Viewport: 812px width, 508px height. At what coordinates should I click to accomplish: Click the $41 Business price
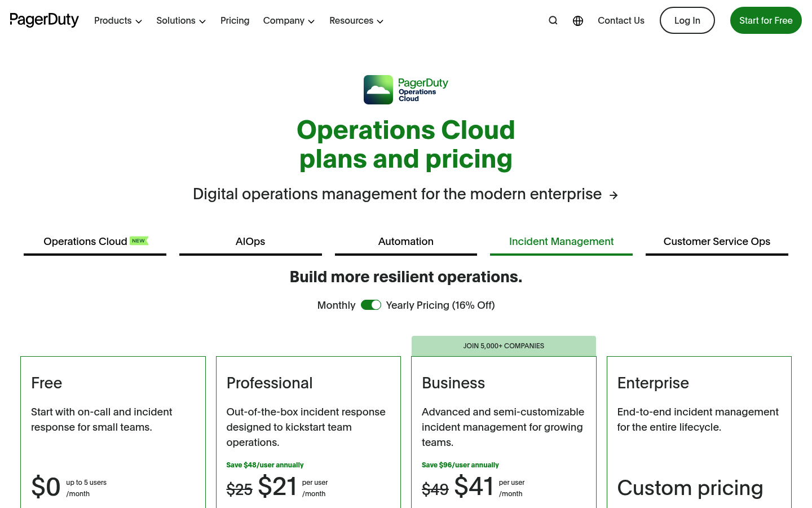pyautogui.click(x=474, y=487)
